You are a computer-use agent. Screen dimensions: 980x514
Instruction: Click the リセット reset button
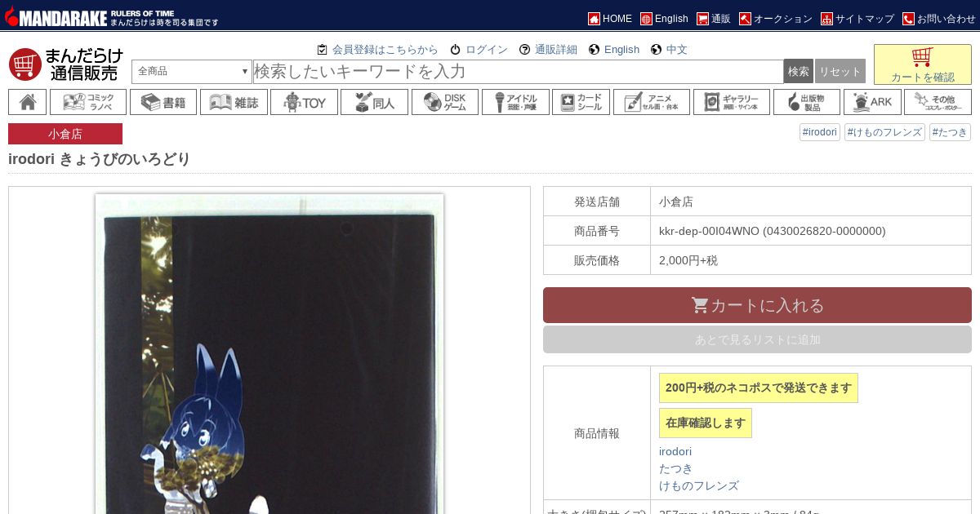tap(840, 71)
